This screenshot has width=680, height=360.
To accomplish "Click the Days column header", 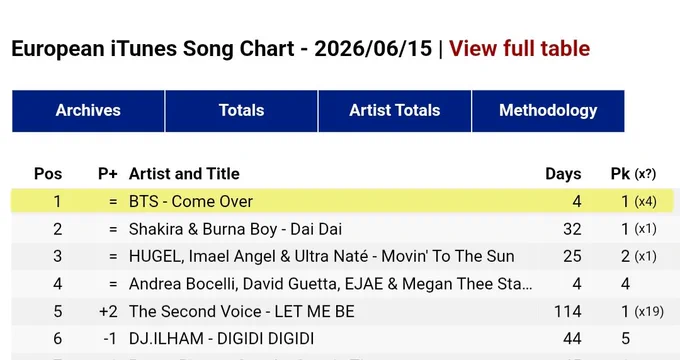I will (x=563, y=174).
